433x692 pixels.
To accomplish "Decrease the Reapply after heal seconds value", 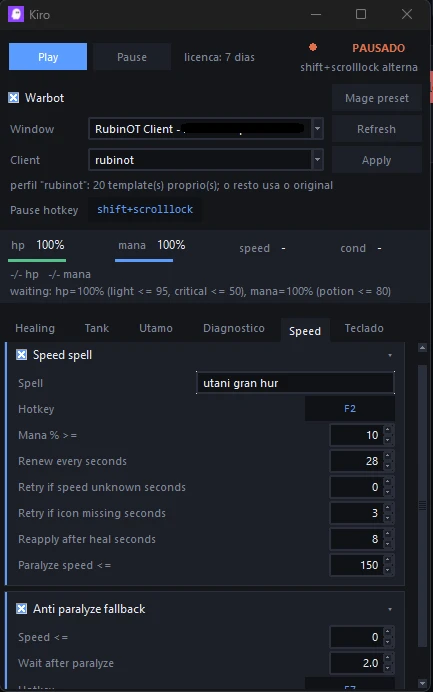I will coord(388,544).
